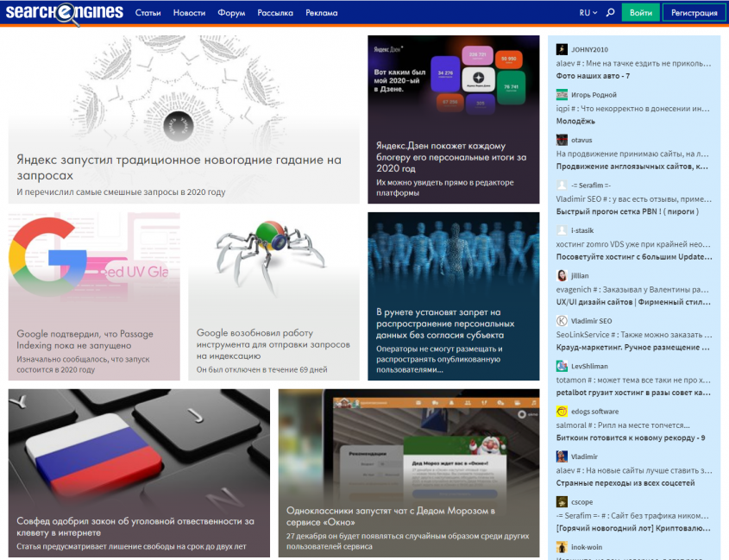Open the Новости section

(x=189, y=13)
